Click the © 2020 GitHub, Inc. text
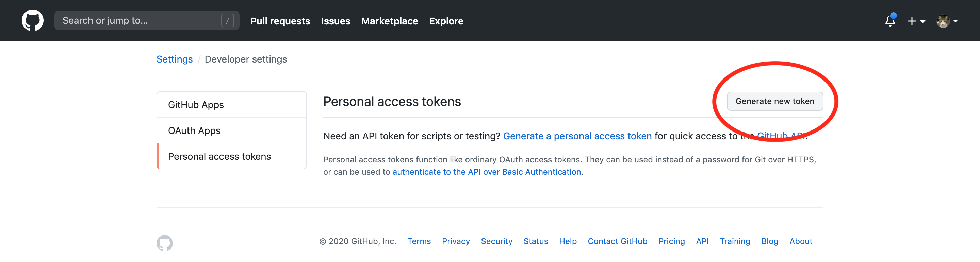 click(358, 241)
